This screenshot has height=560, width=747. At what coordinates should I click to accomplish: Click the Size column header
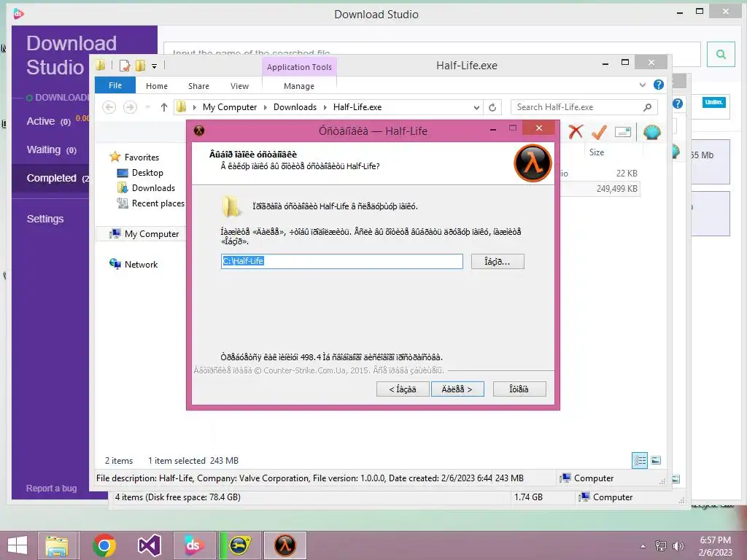click(597, 152)
